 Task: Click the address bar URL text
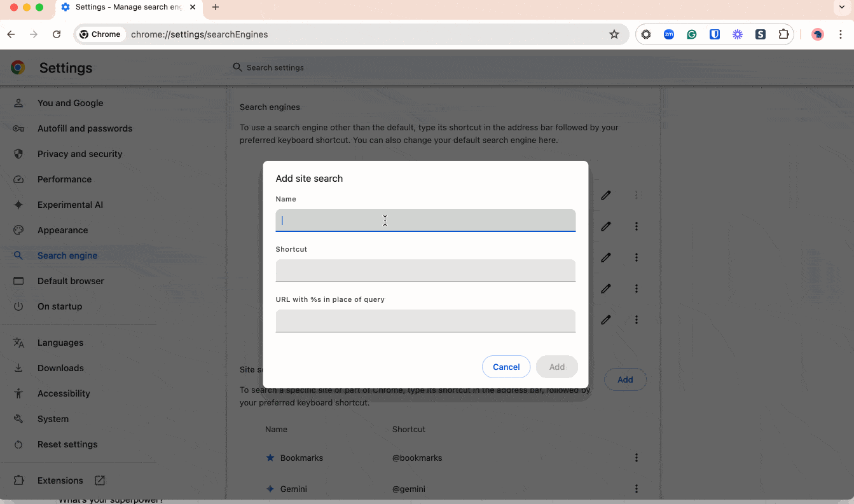click(199, 34)
